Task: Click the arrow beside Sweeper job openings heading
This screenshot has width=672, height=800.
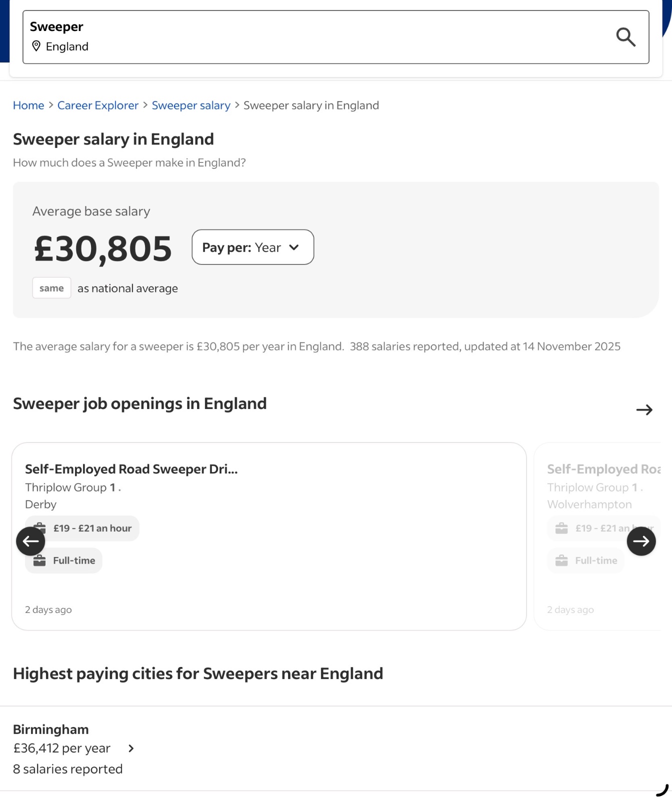Action: coord(644,410)
